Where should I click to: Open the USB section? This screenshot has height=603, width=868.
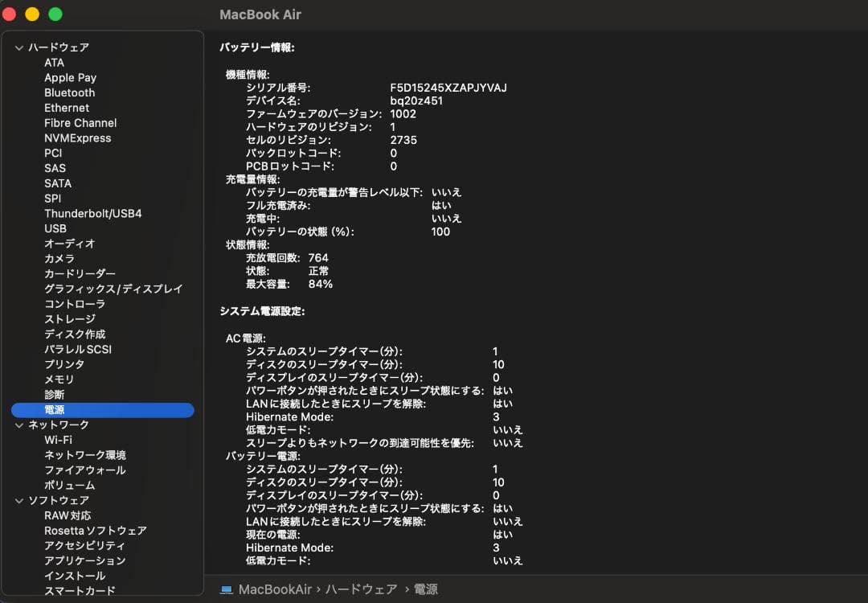[55, 228]
